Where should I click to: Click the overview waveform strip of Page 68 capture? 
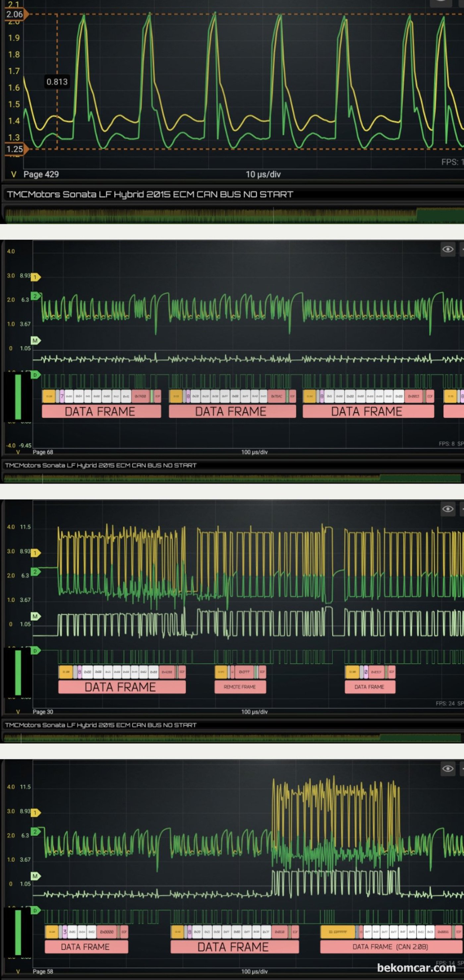coord(233,478)
